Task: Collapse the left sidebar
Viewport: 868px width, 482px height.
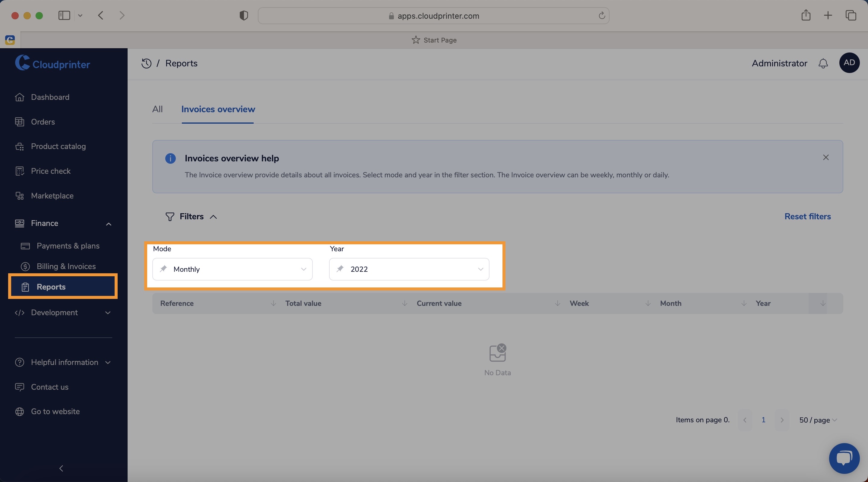Action: (61, 468)
